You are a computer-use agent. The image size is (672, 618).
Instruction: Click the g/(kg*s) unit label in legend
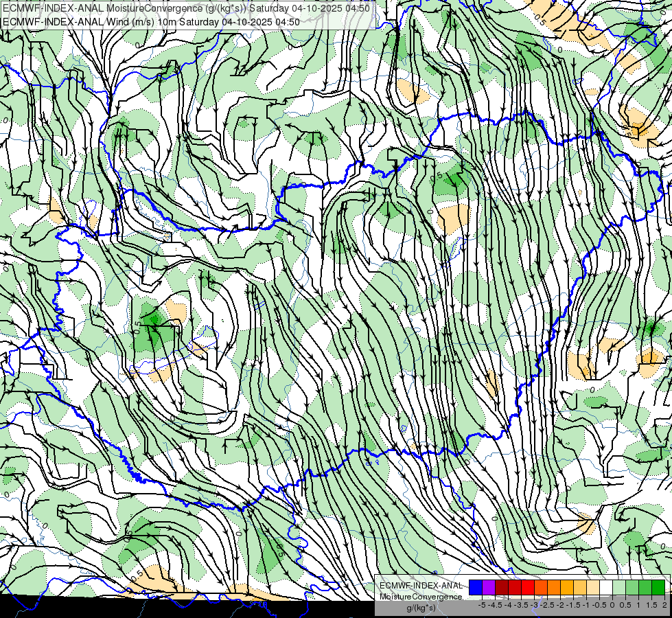pyautogui.click(x=421, y=608)
